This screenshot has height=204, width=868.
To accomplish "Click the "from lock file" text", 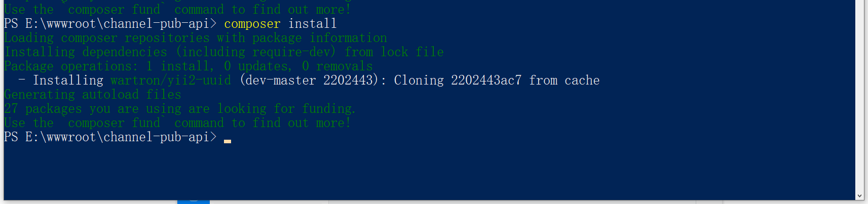I will pyautogui.click(x=394, y=52).
